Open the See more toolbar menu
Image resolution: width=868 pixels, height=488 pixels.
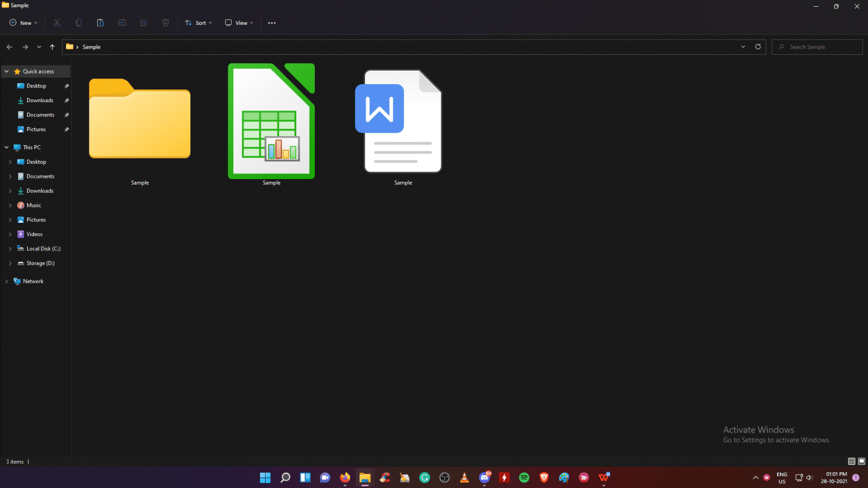[x=272, y=23]
